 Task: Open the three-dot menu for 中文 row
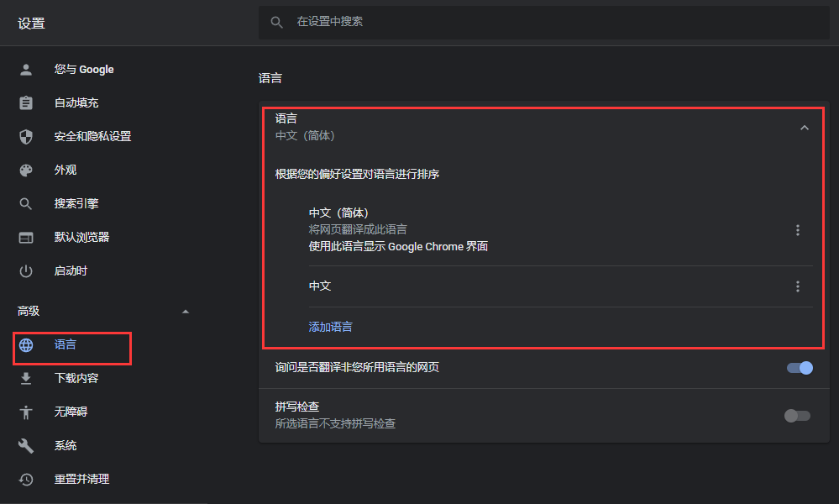click(798, 286)
